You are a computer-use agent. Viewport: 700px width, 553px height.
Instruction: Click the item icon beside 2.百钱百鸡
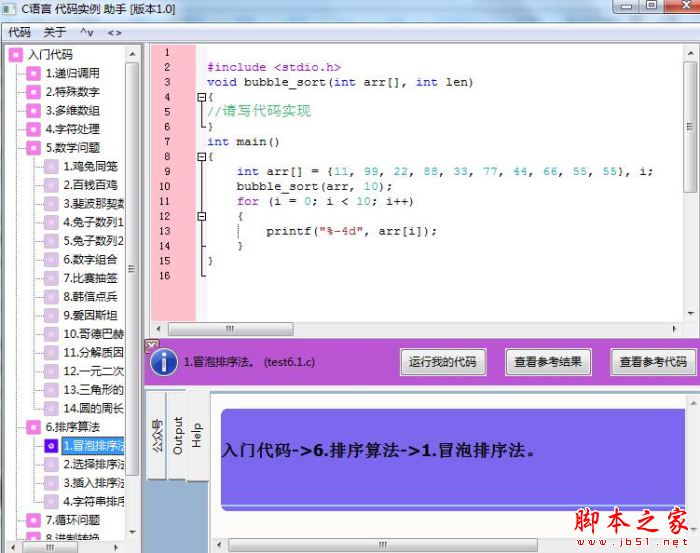[51, 185]
